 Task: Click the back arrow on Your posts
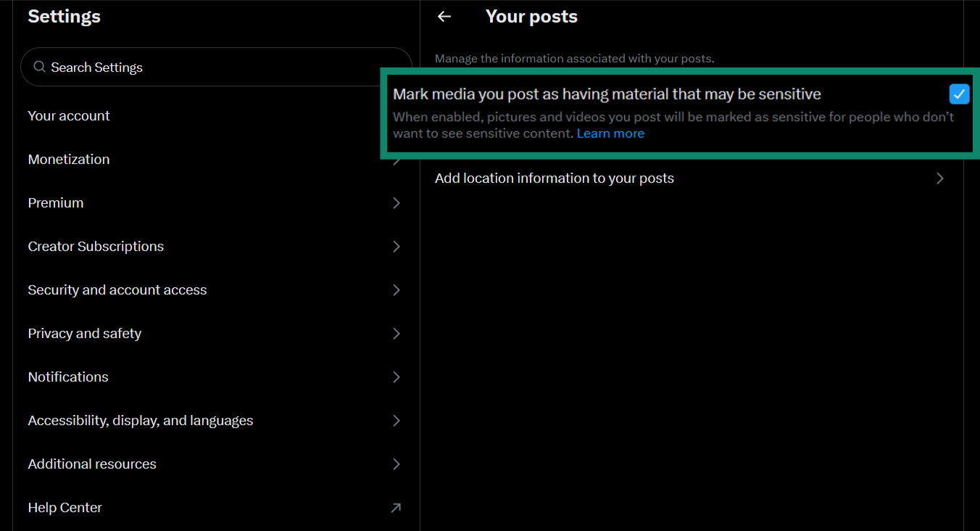(444, 16)
